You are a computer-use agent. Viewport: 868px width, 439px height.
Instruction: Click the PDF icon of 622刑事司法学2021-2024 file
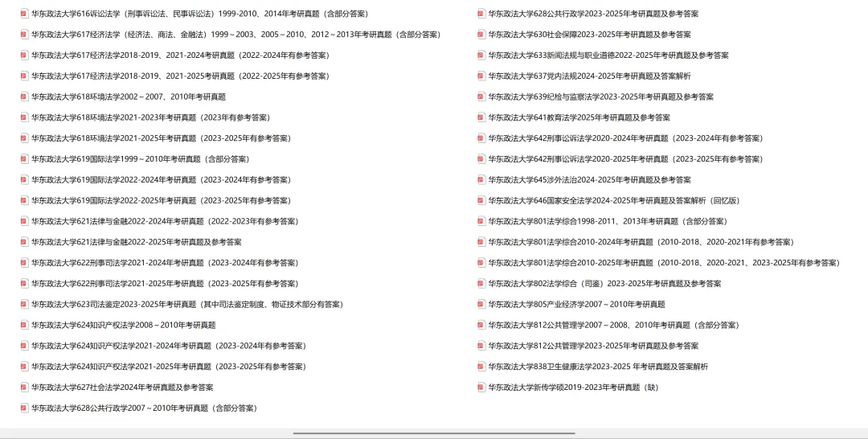coord(24,262)
